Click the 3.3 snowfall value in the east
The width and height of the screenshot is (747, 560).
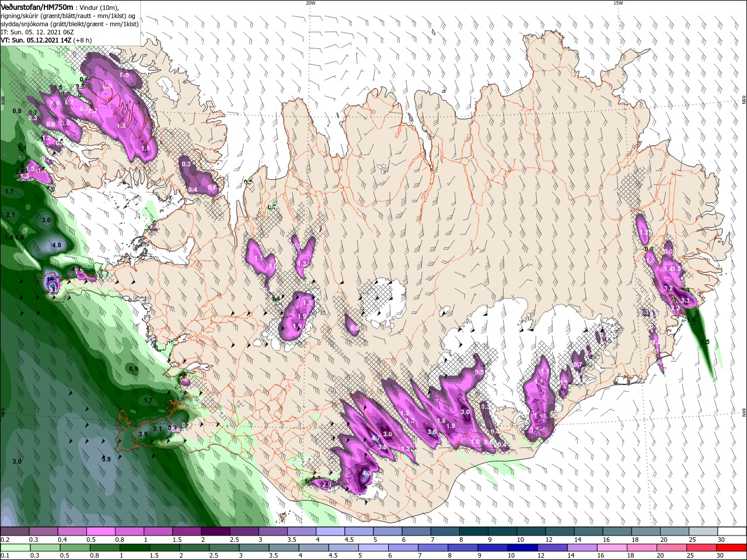(685, 301)
